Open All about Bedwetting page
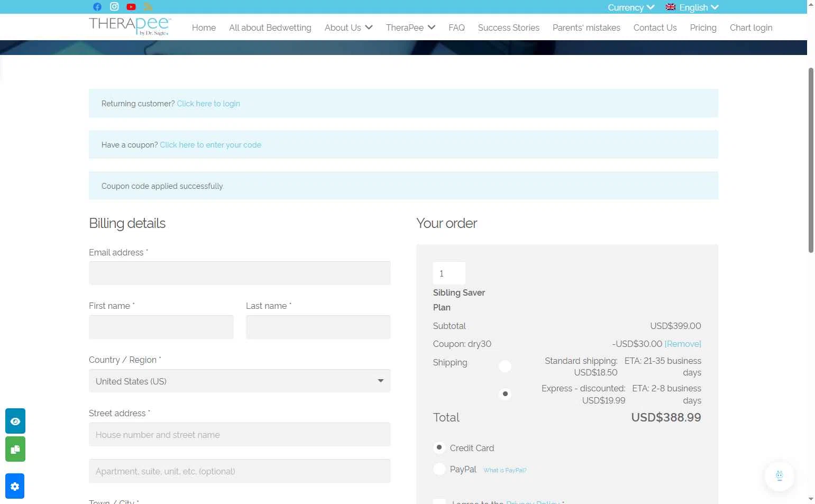 tap(270, 28)
